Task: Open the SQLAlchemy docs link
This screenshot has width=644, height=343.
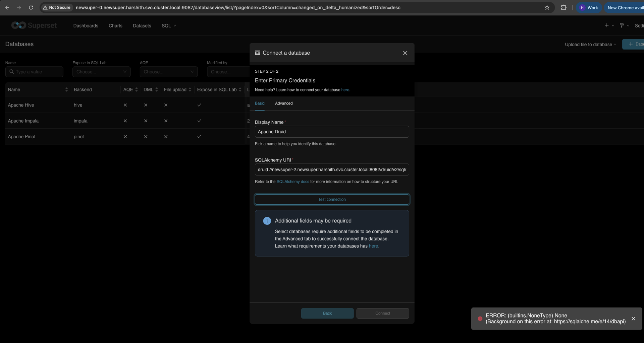Action: (x=293, y=182)
